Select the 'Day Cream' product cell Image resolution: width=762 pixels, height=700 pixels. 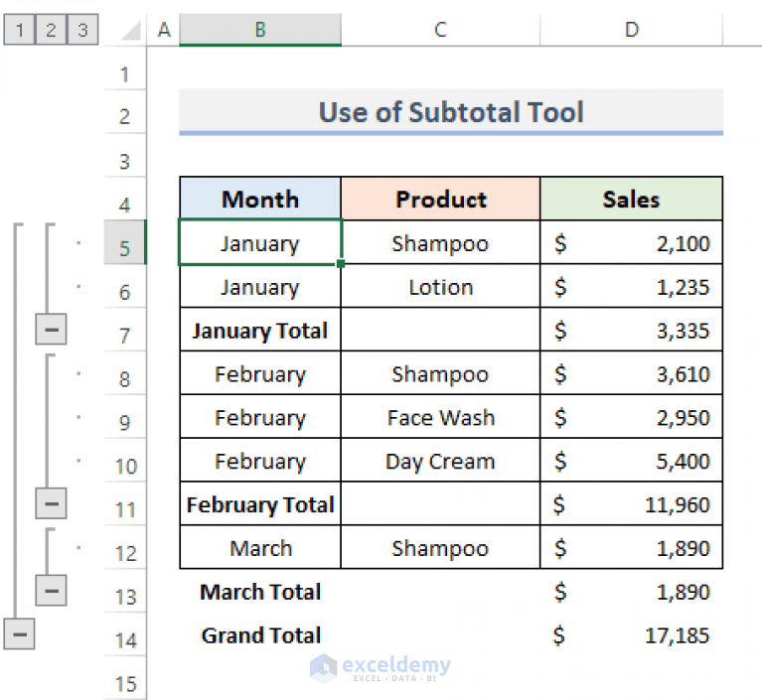(x=440, y=461)
